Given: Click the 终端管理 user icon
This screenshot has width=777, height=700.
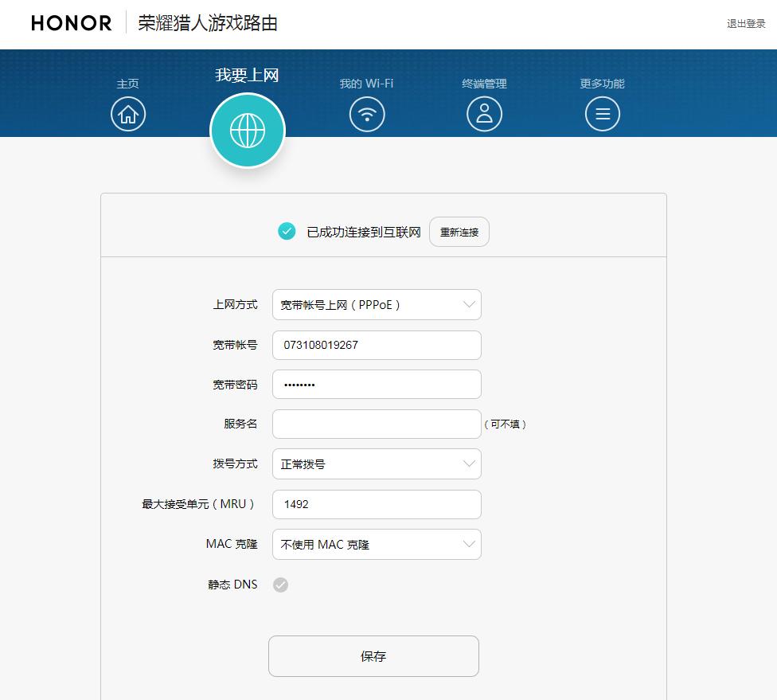Looking at the screenshot, I should coord(485,114).
